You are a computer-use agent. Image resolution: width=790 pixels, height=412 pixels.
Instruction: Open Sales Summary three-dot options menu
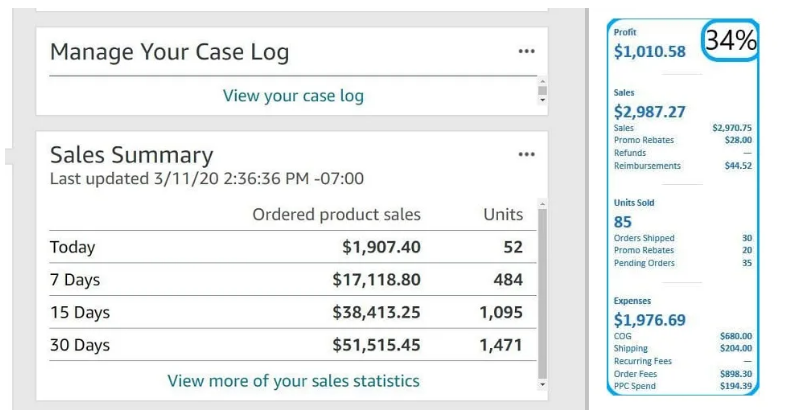(526, 155)
